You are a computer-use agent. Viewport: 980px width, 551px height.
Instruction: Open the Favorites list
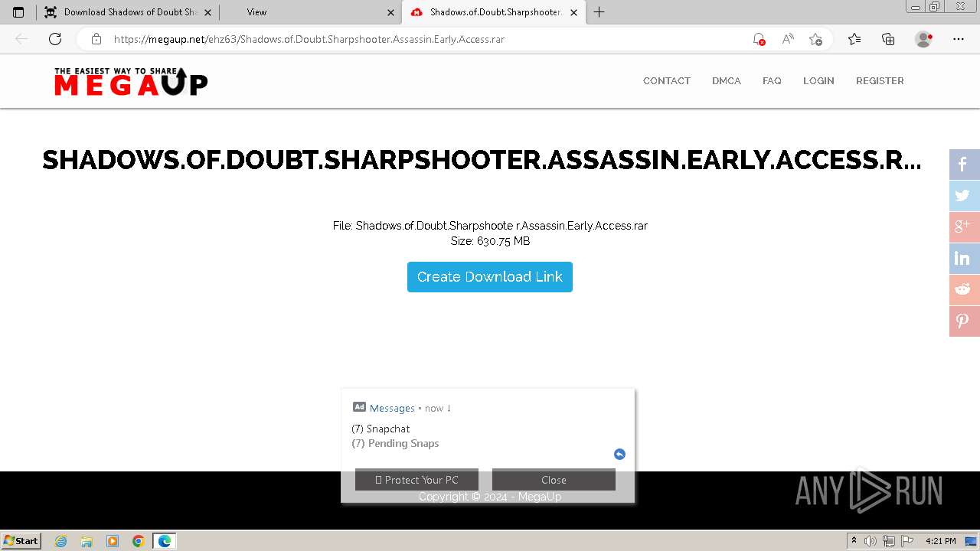(854, 39)
